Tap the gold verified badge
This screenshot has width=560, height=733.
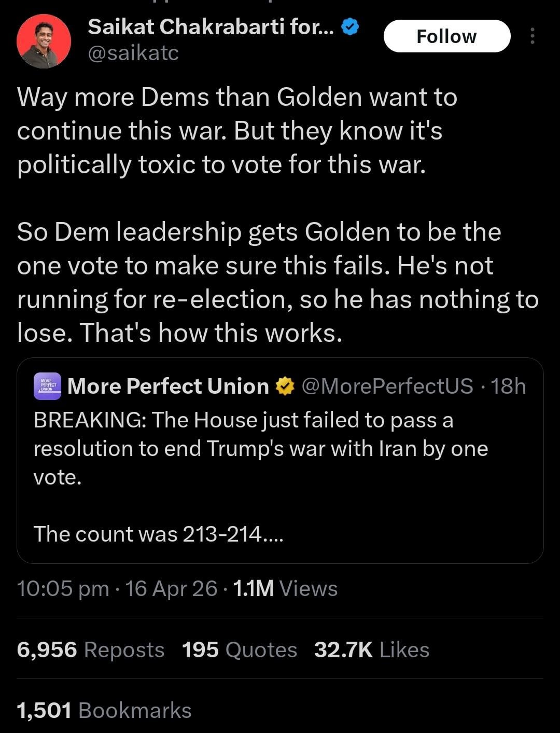(x=284, y=386)
